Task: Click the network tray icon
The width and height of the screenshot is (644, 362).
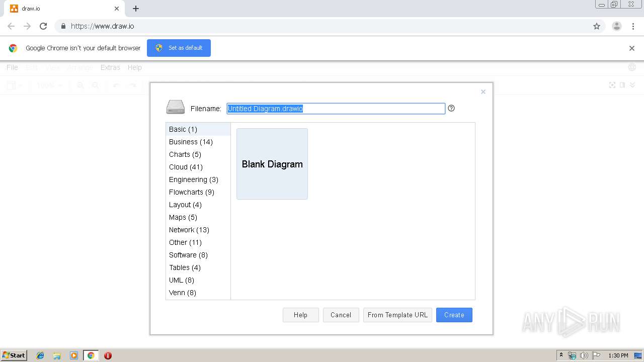Action: [x=572, y=355]
